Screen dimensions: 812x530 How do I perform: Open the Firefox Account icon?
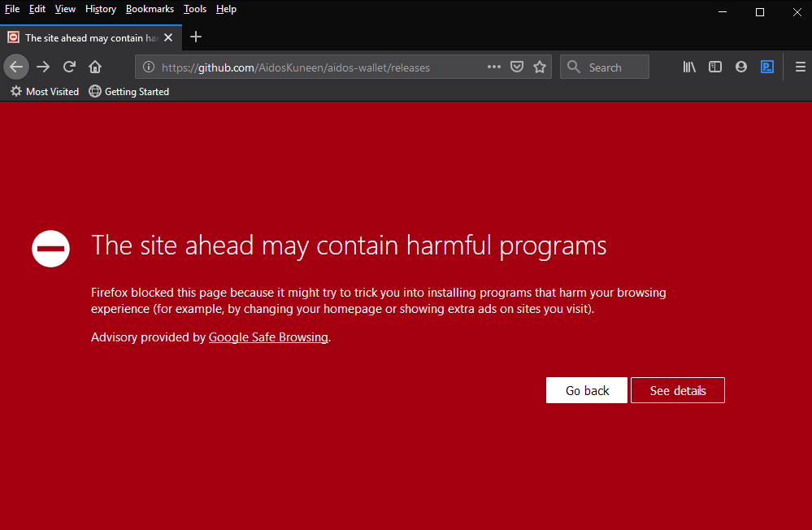pos(741,67)
